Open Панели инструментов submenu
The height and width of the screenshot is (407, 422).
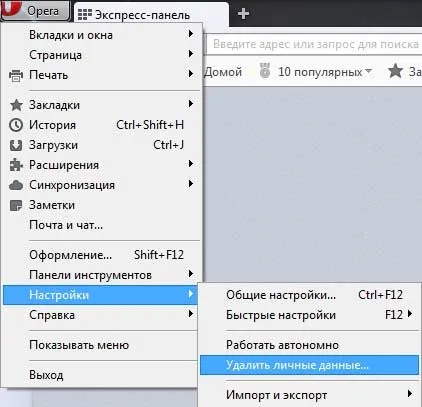click(x=102, y=275)
